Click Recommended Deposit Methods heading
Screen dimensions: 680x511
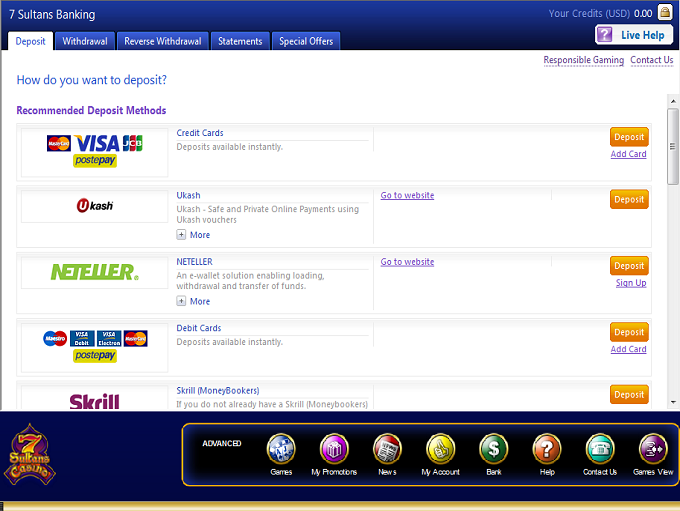point(91,110)
